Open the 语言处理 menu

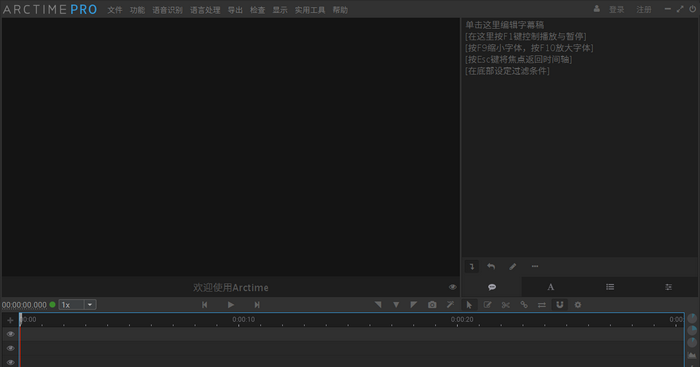coord(205,10)
